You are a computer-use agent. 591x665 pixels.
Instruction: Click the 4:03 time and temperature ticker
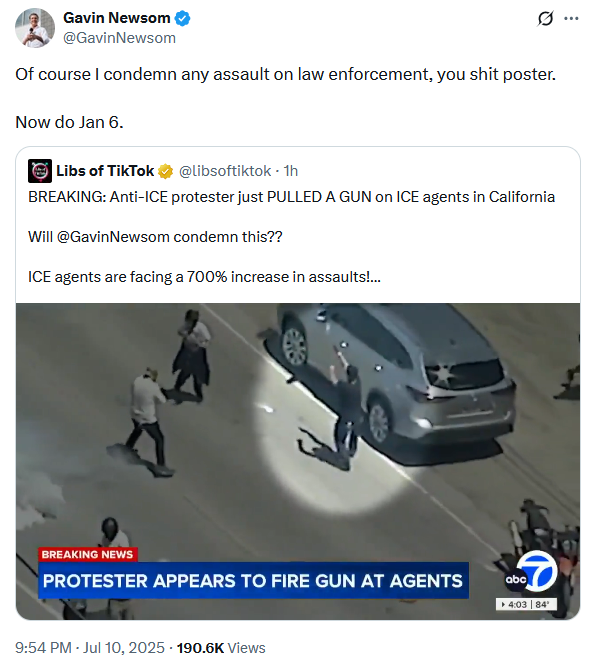526,604
